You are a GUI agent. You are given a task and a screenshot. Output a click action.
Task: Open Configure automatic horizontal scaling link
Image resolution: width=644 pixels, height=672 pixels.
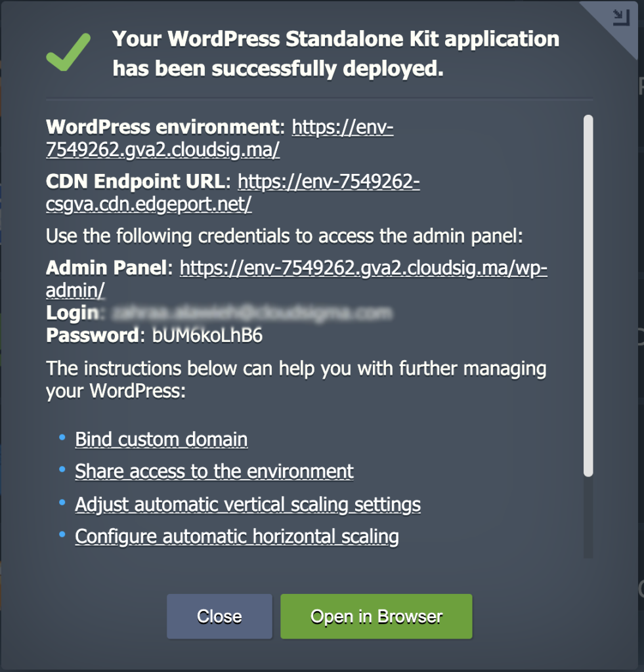[x=237, y=537]
